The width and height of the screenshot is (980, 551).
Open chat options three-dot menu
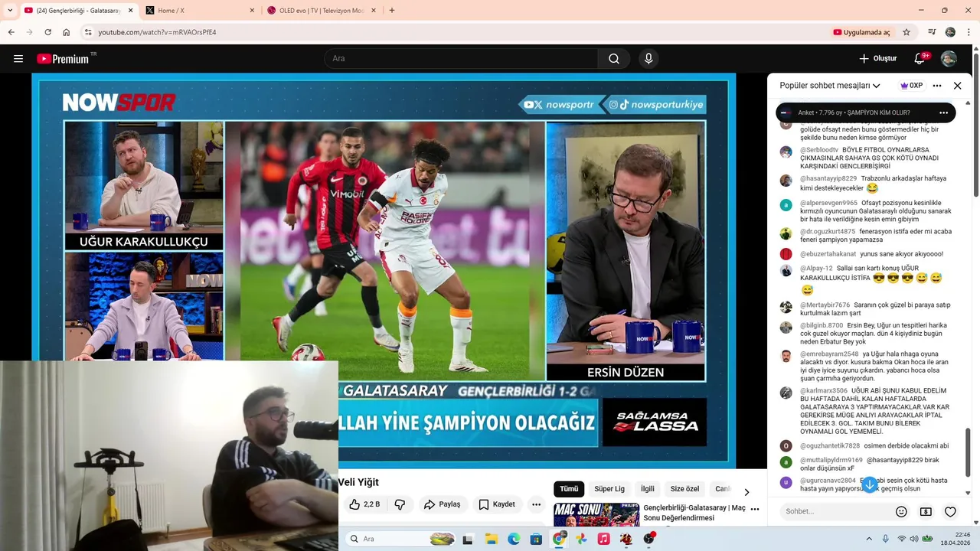(x=937, y=86)
